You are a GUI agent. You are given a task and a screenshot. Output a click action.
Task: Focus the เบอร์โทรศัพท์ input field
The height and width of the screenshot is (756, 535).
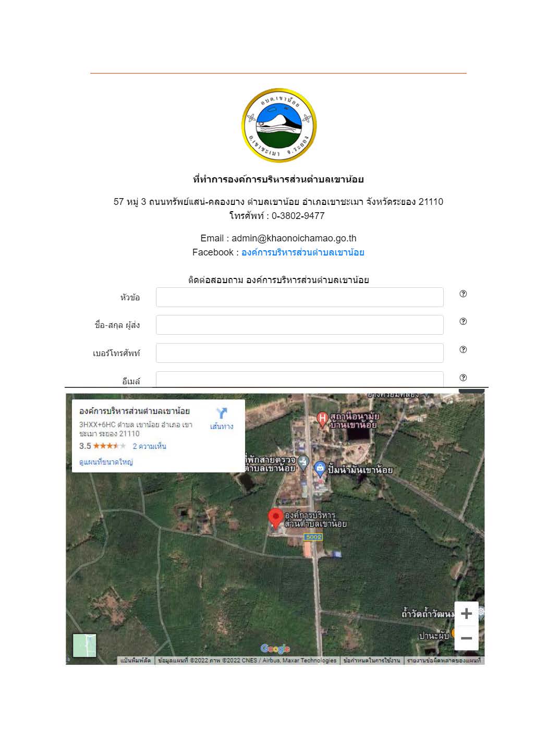300,353
